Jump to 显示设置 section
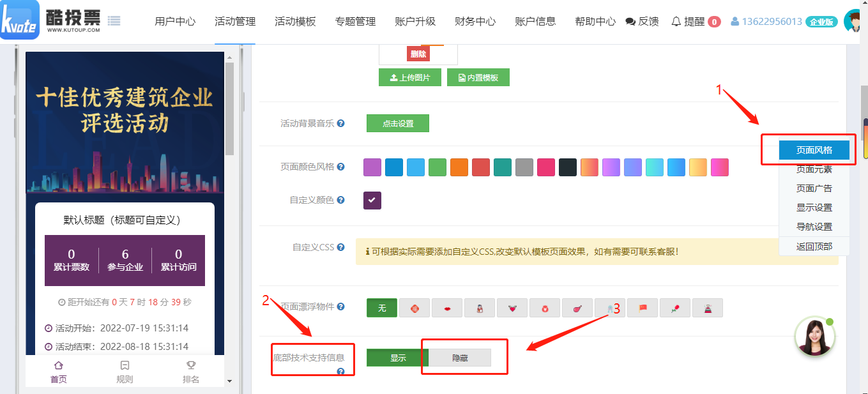Screen dimensions: 868x394 click(814, 208)
